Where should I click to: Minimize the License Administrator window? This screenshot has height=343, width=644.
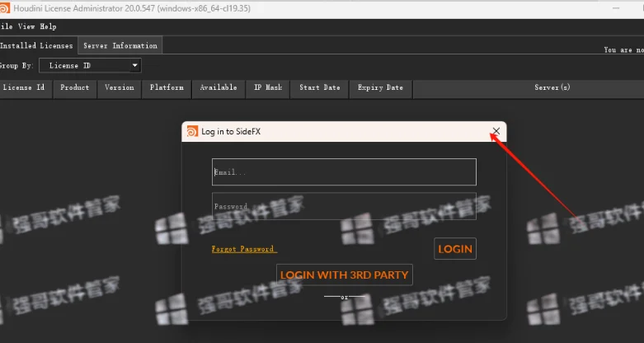[x=616, y=8]
